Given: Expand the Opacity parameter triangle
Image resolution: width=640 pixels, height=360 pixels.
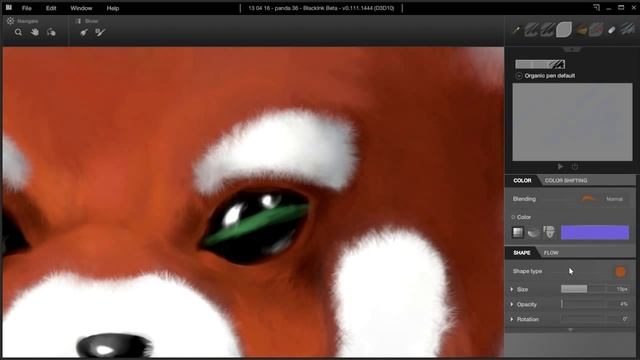Looking at the screenshot, I should click(512, 304).
